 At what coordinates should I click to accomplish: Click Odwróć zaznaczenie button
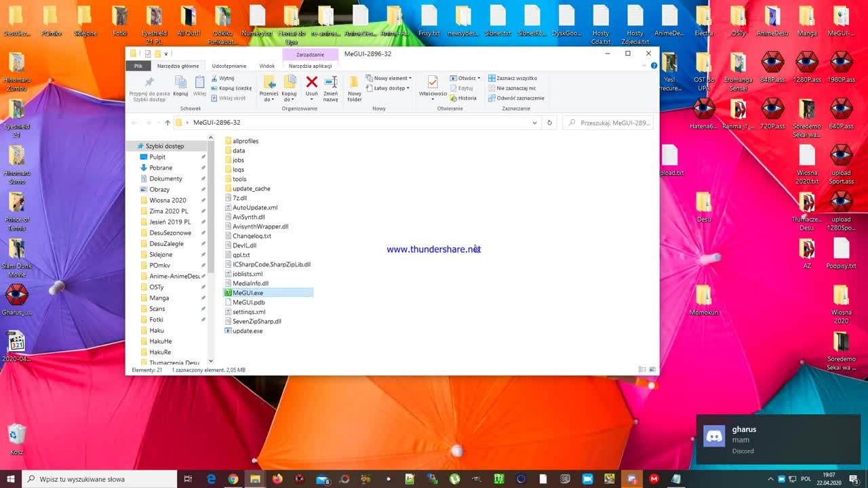click(x=516, y=98)
